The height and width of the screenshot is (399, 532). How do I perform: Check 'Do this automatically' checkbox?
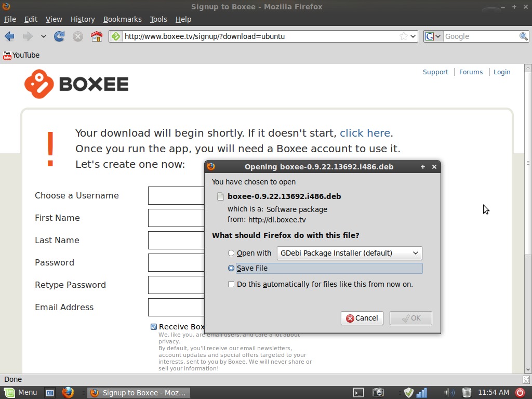click(x=231, y=284)
